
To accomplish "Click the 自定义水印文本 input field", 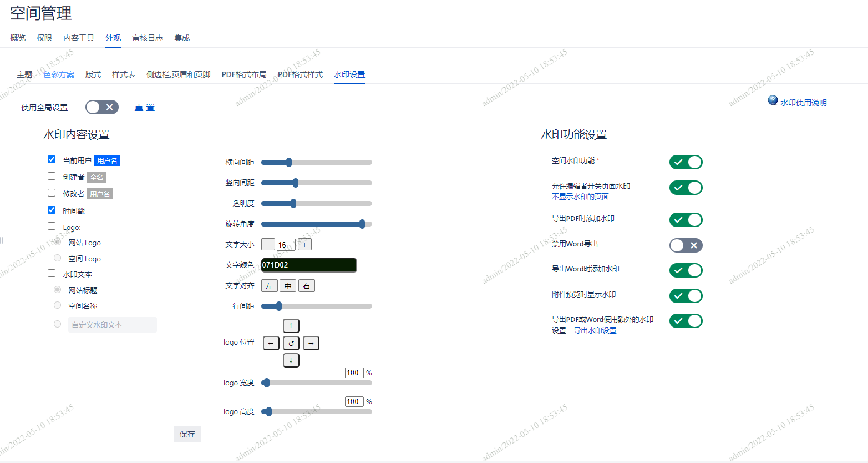I will click(x=113, y=325).
